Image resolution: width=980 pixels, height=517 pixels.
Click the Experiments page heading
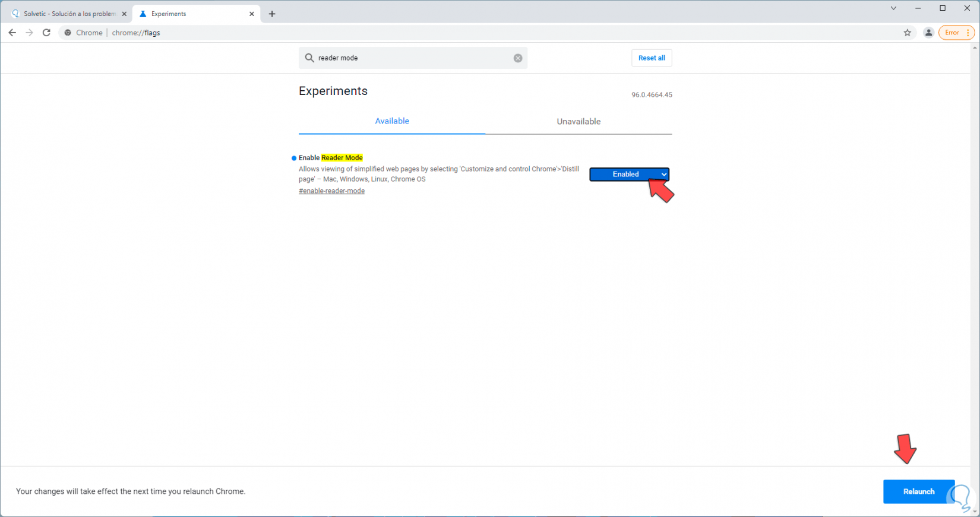point(333,91)
